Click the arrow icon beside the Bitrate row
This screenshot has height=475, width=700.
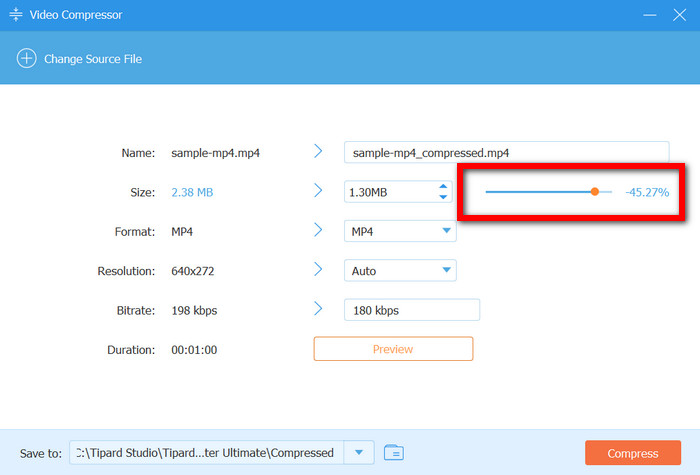point(318,310)
